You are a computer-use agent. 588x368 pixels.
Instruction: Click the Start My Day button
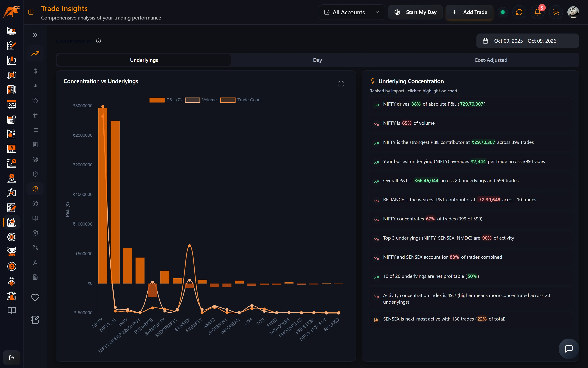[415, 12]
